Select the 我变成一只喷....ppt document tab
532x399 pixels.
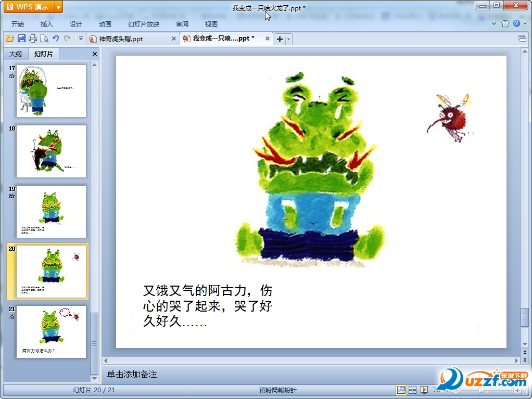point(223,38)
